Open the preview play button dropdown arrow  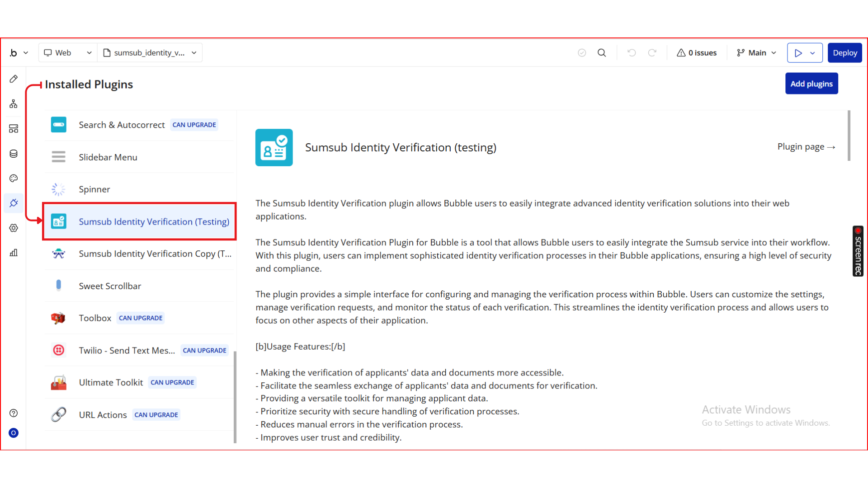(813, 53)
